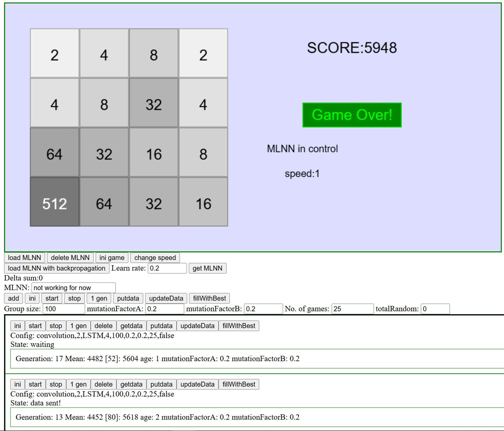Click updateData in the Generation 13 panel

click(197, 384)
